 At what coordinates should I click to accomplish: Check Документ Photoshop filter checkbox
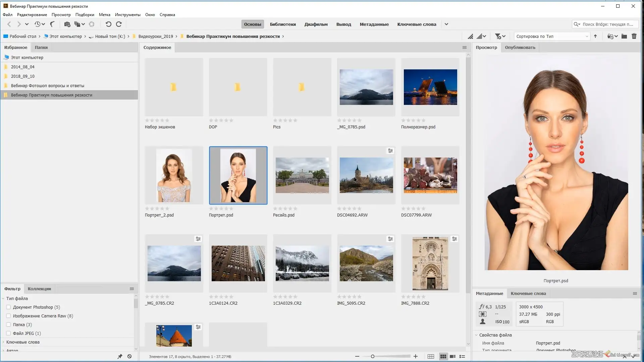coord(9,307)
